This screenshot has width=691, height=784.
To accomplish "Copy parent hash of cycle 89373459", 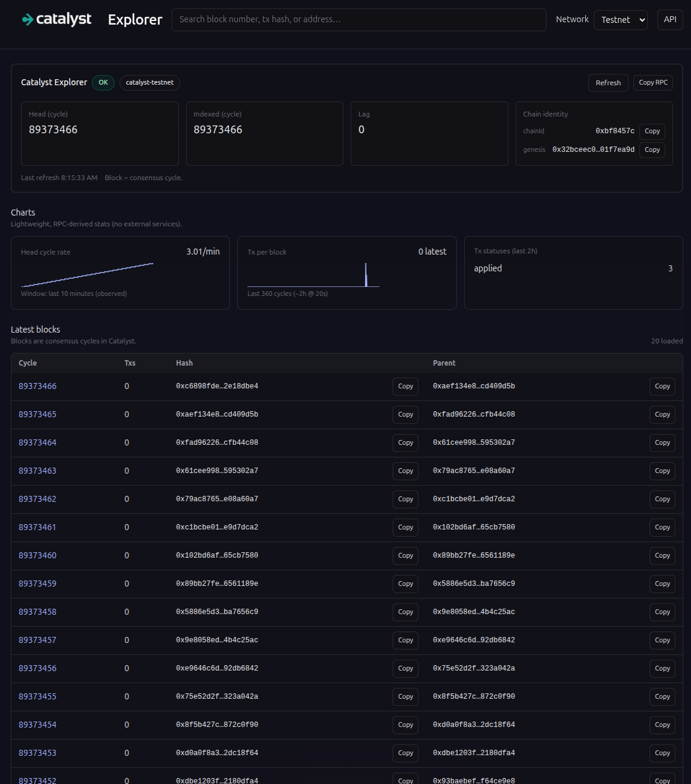I will pyautogui.click(x=662, y=584).
